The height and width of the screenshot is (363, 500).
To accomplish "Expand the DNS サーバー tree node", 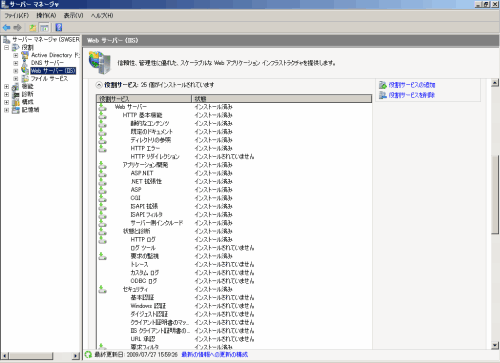I will click(16, 63).
